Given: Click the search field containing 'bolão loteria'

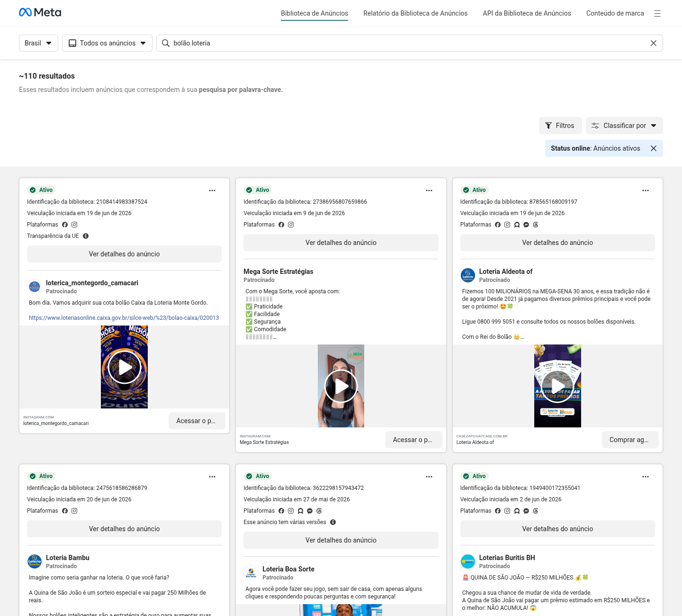Looking at the screenshot, I should click(410, 43).
